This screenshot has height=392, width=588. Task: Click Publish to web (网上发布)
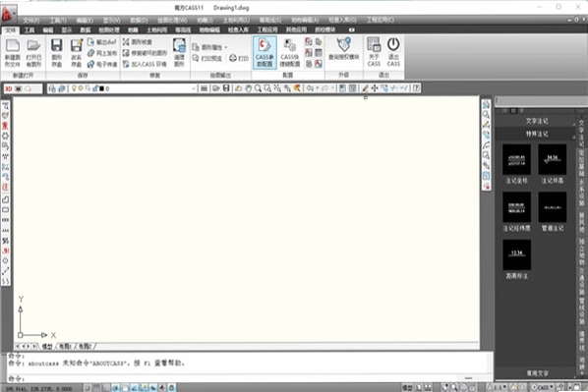(x=102, y=53)
